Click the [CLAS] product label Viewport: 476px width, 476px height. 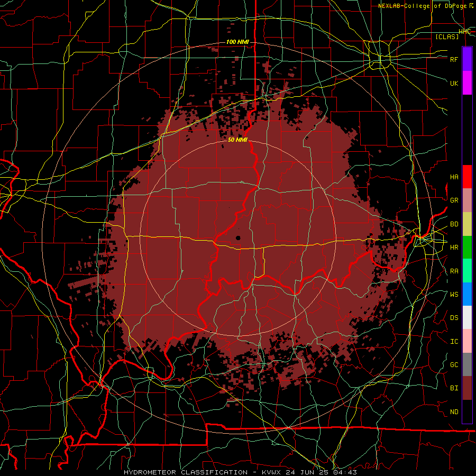447,36
